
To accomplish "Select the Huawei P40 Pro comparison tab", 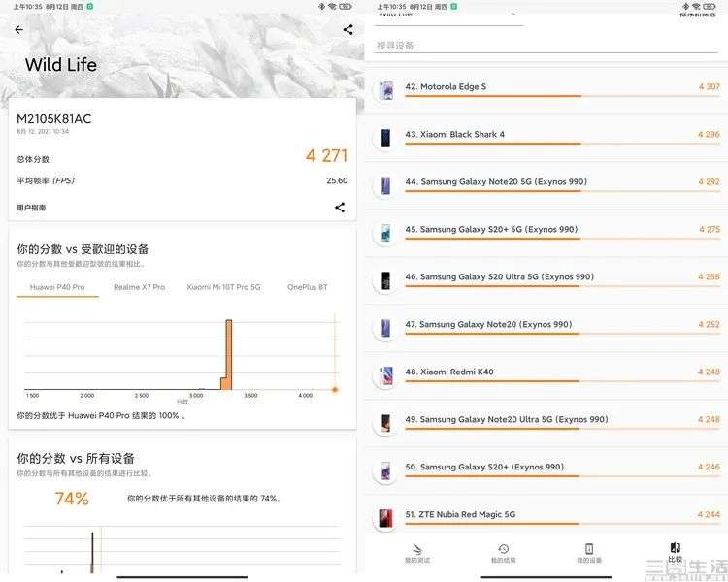I will click(x=57, y=287).
